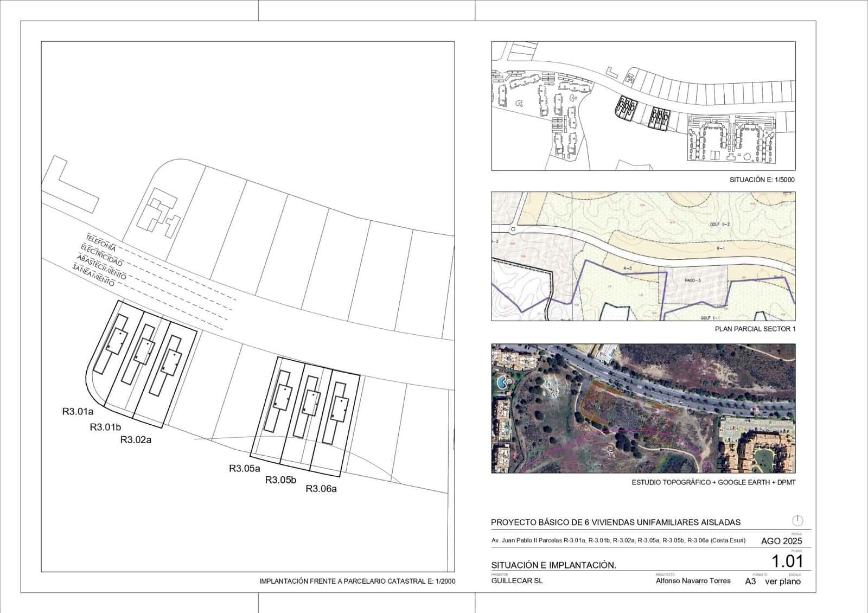
Task: Click the small FORMATO field label
Action: [x=759, y=574]
